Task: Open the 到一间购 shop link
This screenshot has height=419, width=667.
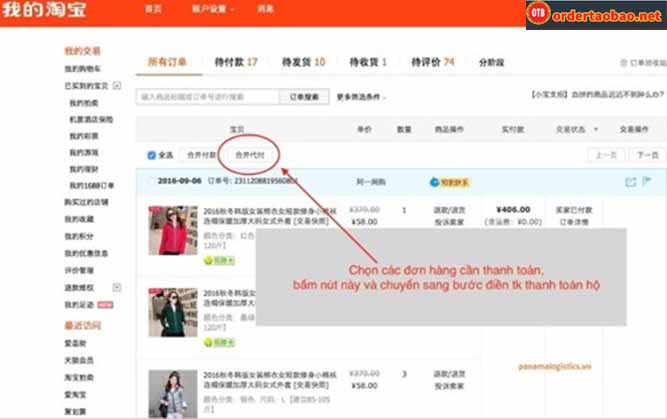Action: tap(371, 182)
